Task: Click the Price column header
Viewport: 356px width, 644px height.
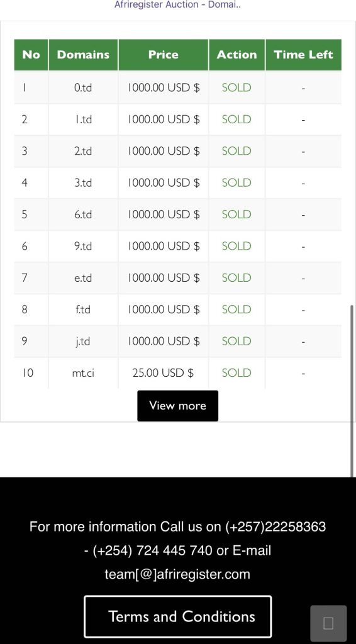Action: (163, 55)
